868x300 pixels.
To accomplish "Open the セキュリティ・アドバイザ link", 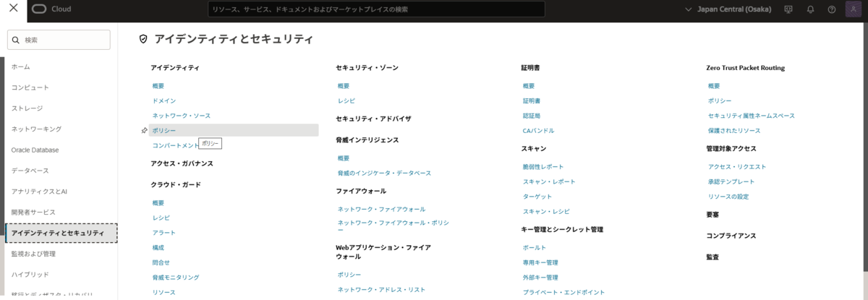I will (373, 119).
